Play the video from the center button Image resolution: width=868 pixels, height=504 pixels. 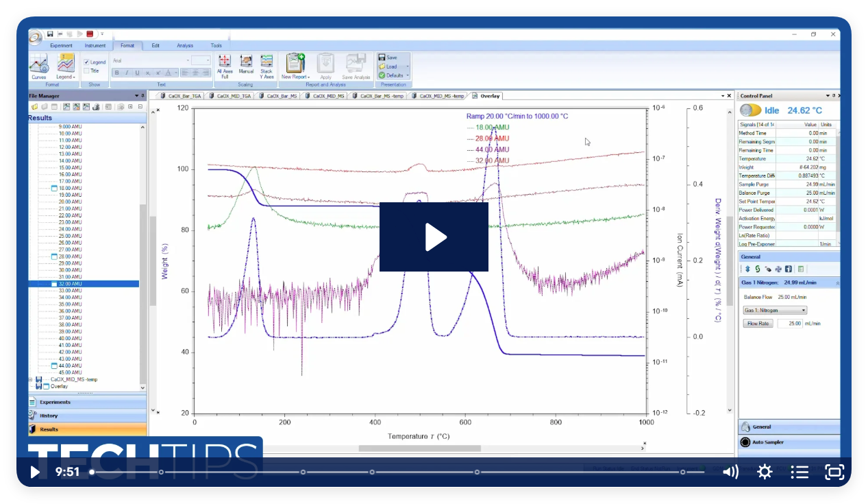(x=434, y=237)
